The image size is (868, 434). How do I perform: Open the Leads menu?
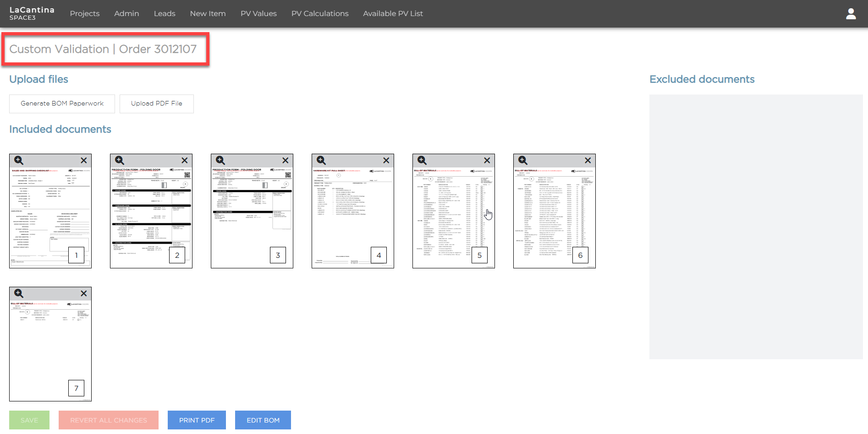click(x=165, y=14)
